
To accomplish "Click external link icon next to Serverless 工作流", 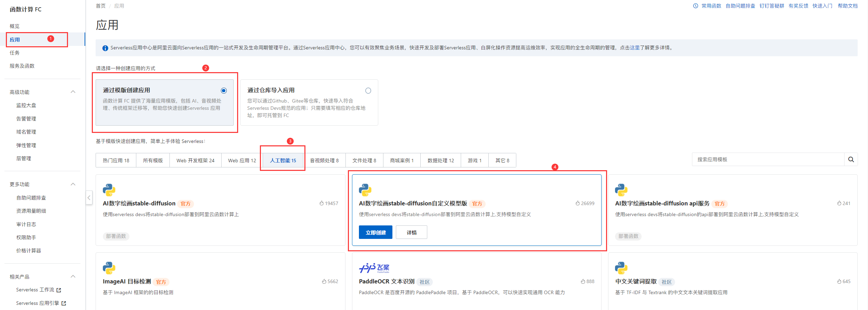I will [x=59, y=290].
